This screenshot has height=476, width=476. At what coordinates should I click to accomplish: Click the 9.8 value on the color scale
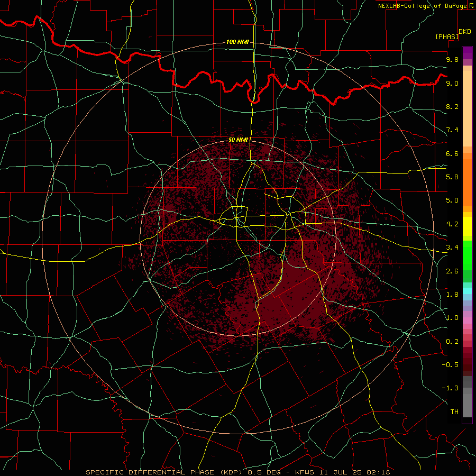pos(452,59)
